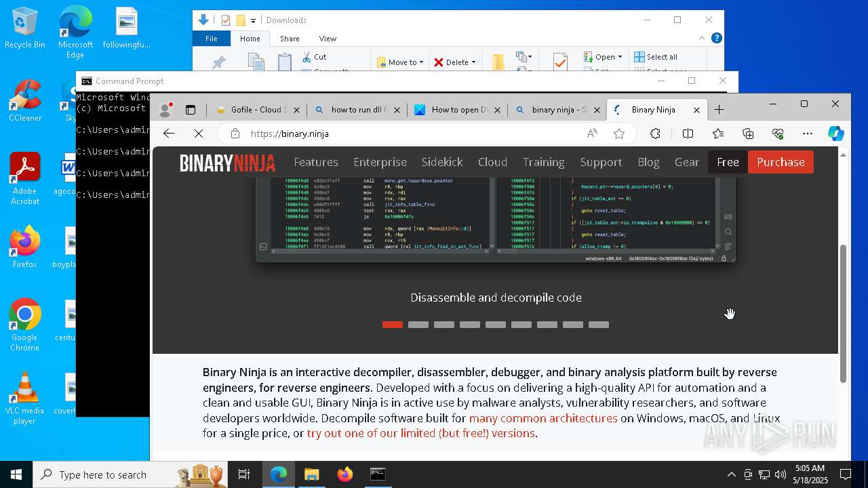Open Copilot sidebar icon

click(x=836, y=134)
